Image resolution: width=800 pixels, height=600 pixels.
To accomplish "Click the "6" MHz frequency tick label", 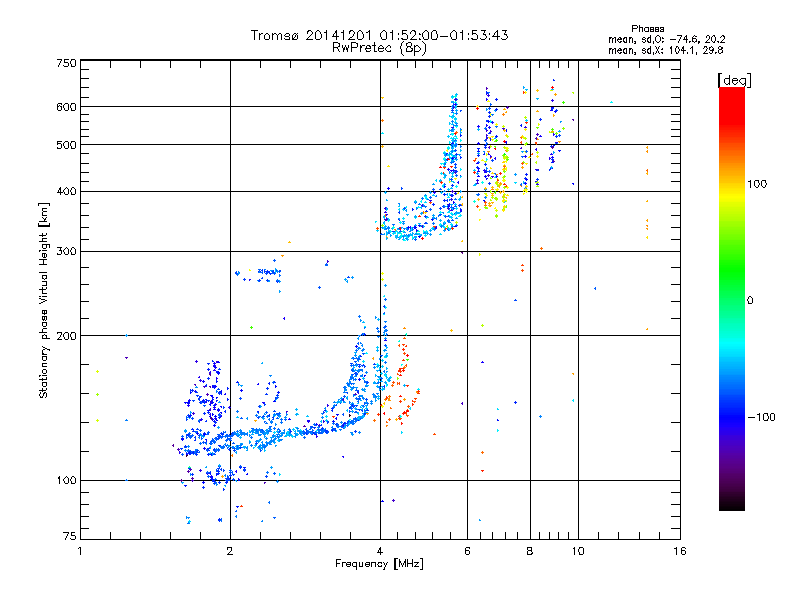I will coord(467,551).
